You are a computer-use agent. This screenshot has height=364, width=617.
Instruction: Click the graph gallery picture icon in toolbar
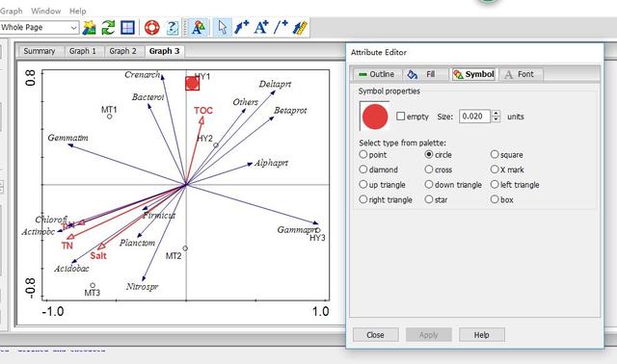click(x=90, y=28)
